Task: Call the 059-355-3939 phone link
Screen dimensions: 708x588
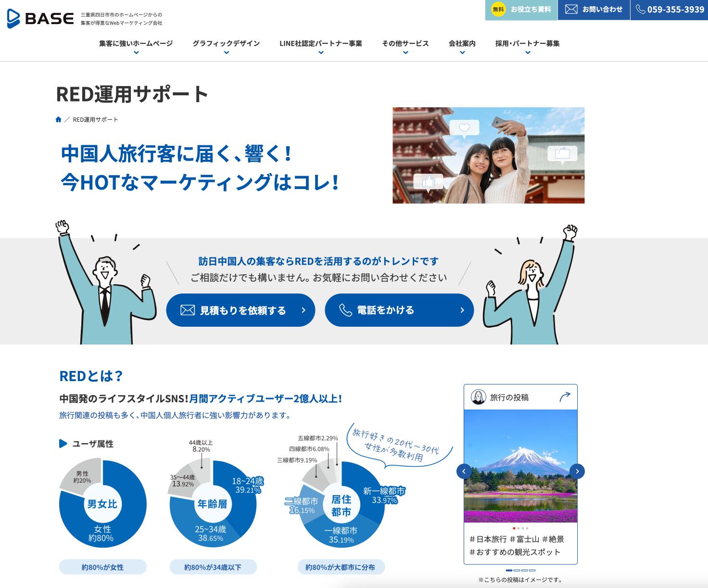Action: point(669,10)
